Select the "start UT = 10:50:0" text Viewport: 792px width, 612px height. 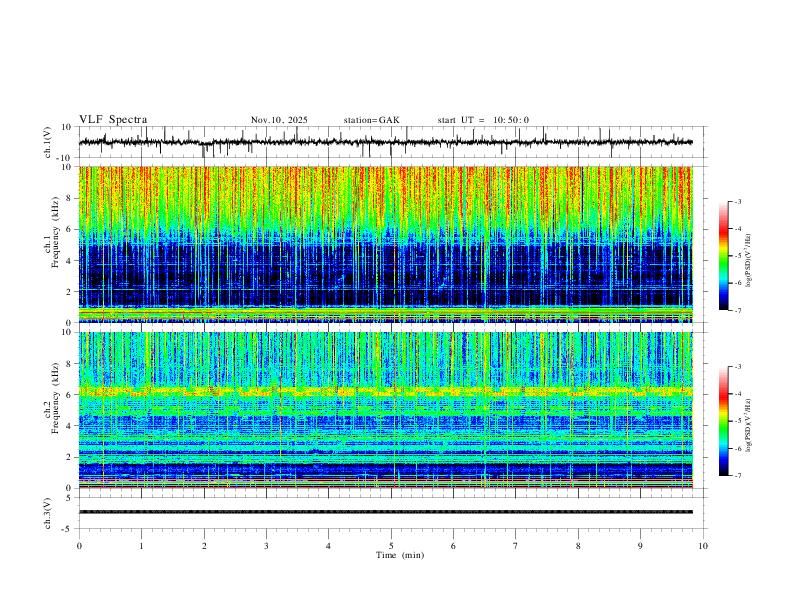(x=483, y=120)
